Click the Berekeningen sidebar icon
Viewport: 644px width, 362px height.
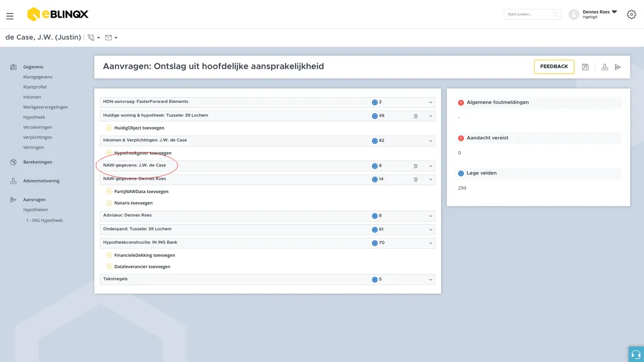(13, 162)
